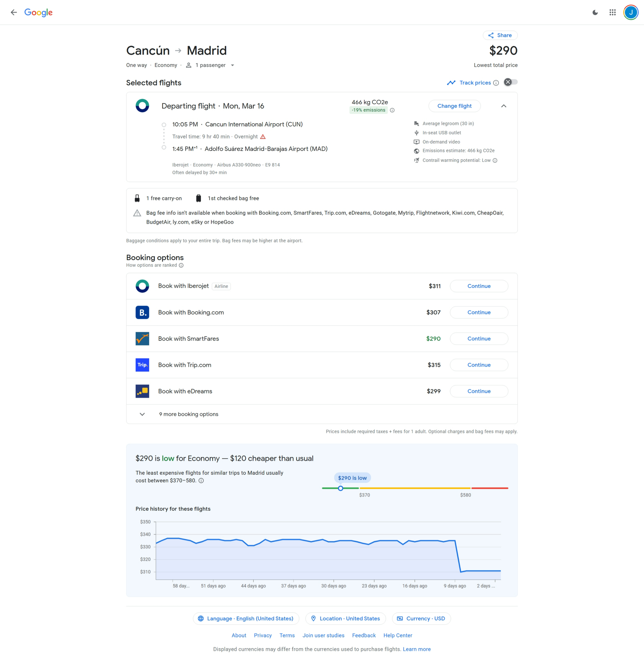Toggle dark mode moon icon
Screen dimensions: 644x662
(595, 13)
